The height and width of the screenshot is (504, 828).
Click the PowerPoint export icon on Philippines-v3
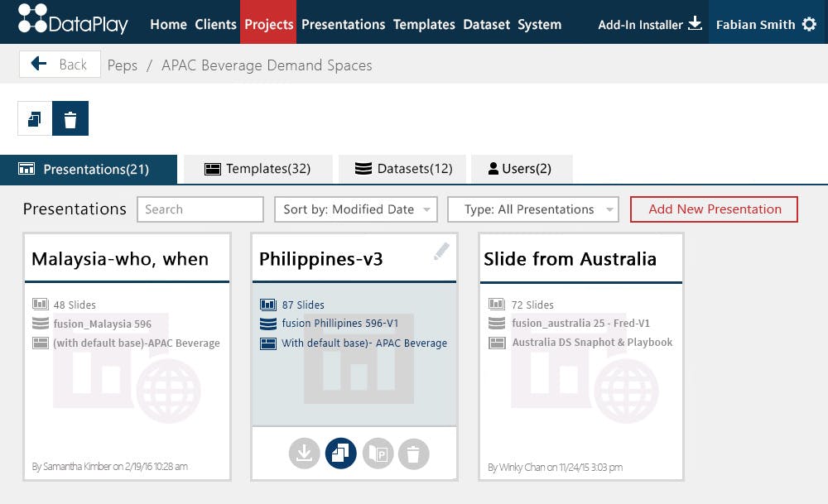[x=378, y=454]
